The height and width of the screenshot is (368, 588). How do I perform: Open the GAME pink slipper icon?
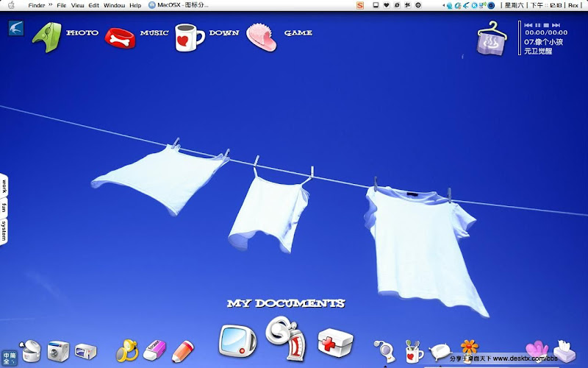click(x=262, y=37)
